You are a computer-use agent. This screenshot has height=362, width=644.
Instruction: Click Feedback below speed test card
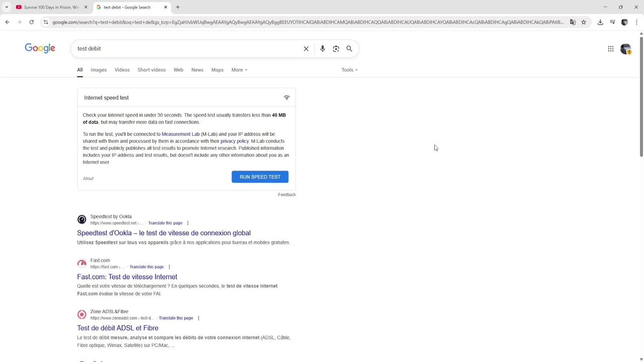point(287,195)
